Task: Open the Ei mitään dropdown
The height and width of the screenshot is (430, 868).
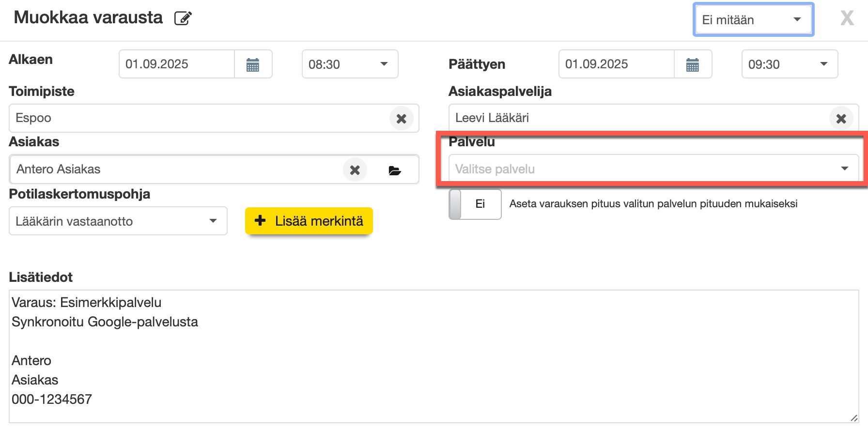Action: click(753, 20)
